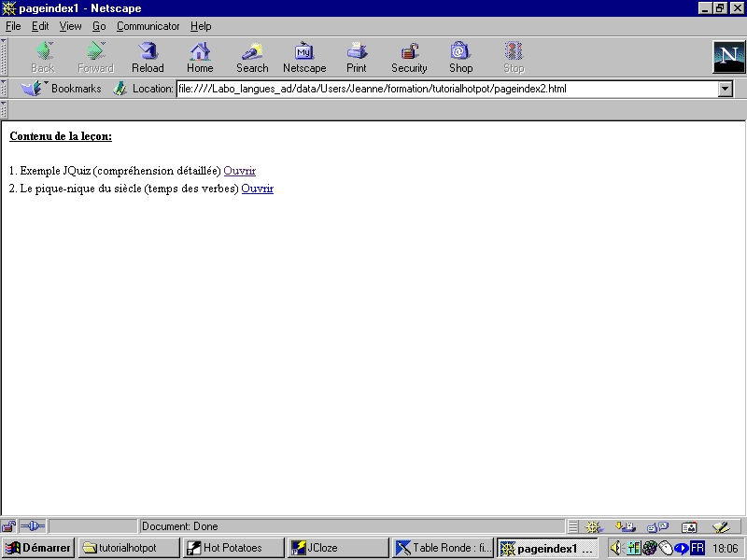Click the pageindex1 taskbar button
Image resolution: width=747 pixels, height=560 pixels.
point(547,548)
